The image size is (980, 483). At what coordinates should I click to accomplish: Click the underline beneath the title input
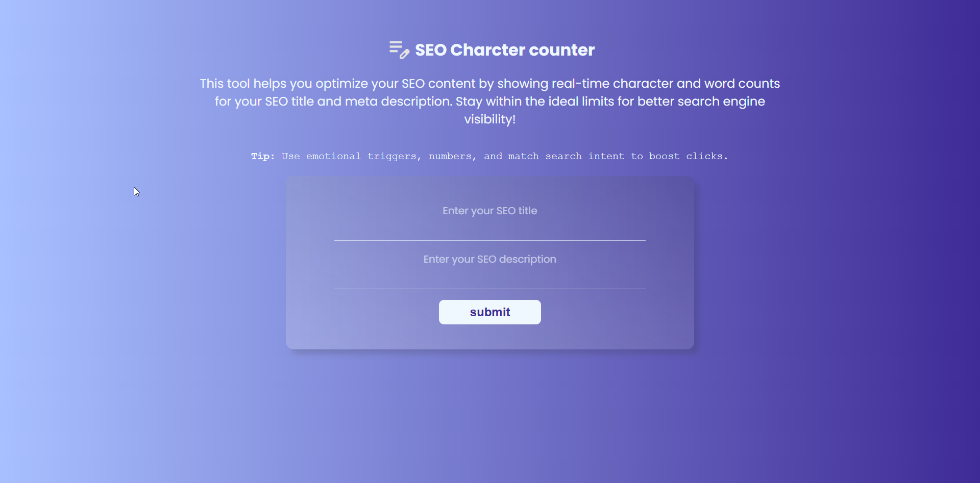click(489, 240)
